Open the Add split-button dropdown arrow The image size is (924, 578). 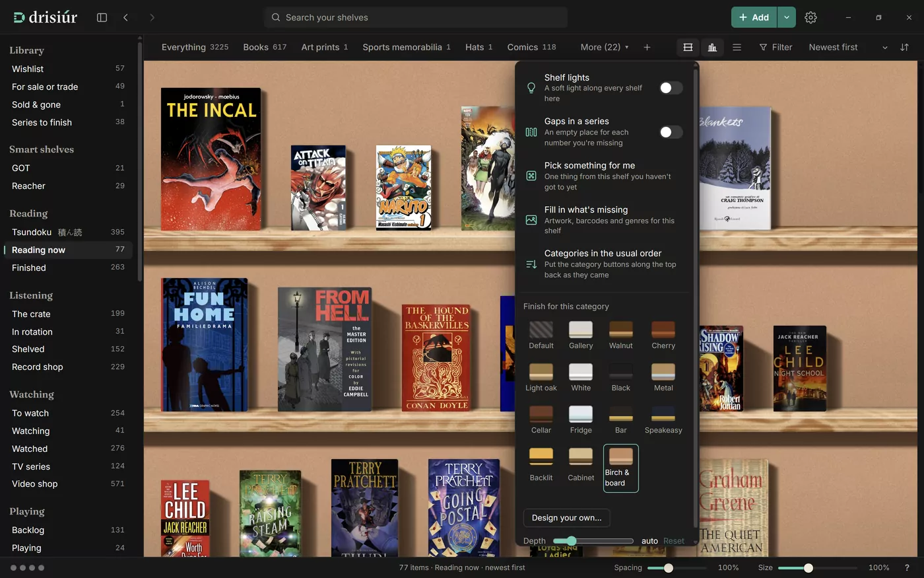[x=787, y=17]
